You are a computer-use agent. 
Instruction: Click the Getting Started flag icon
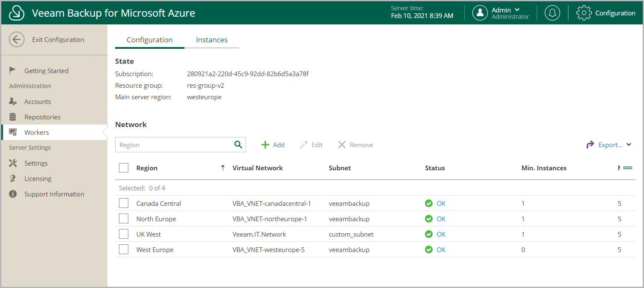coord(13,71)
